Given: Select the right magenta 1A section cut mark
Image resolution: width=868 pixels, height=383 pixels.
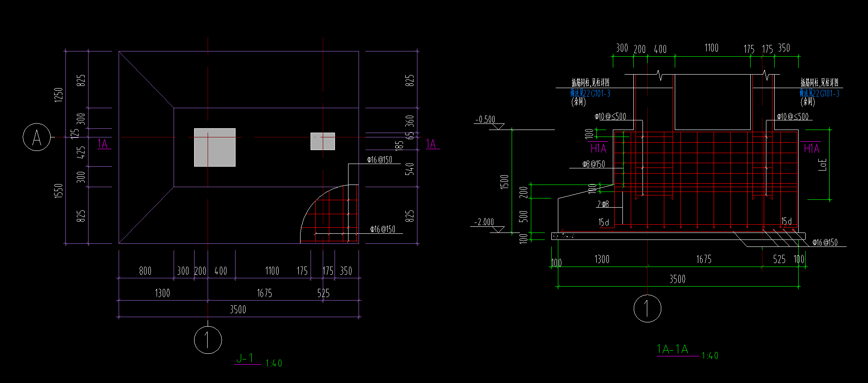Looking at the screenshot, I should 431,144.
